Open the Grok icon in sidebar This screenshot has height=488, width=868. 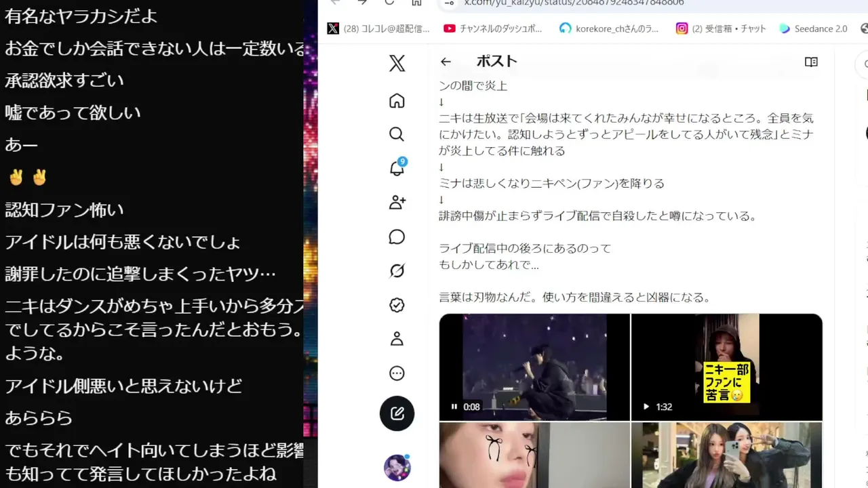pos(397,271)
